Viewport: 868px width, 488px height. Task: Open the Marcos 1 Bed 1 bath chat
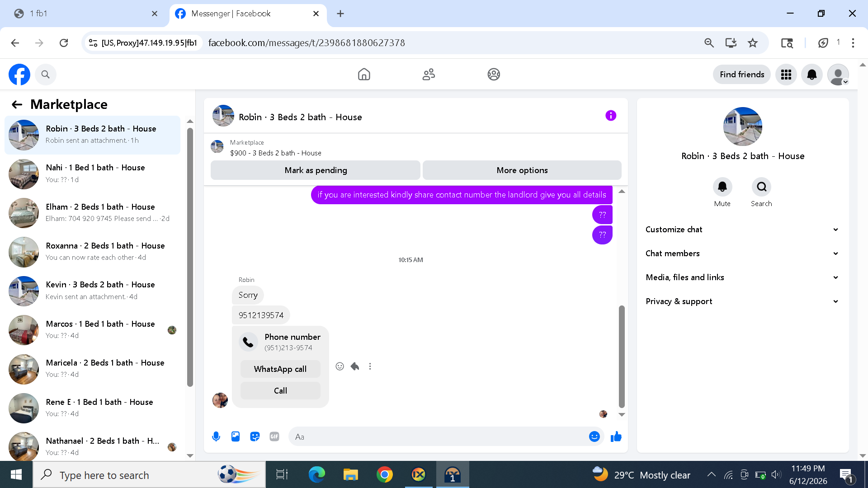(93, 330)
